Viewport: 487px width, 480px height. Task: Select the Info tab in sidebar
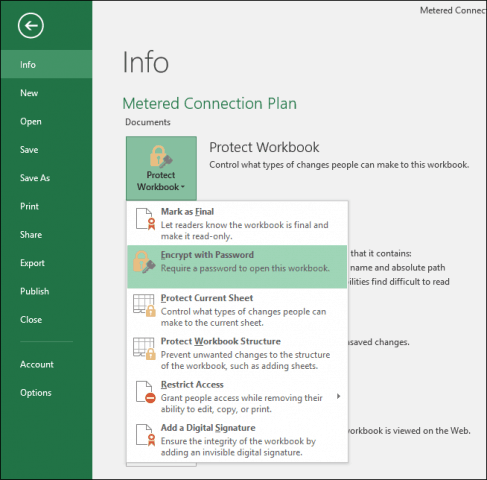tap(46, 64)
